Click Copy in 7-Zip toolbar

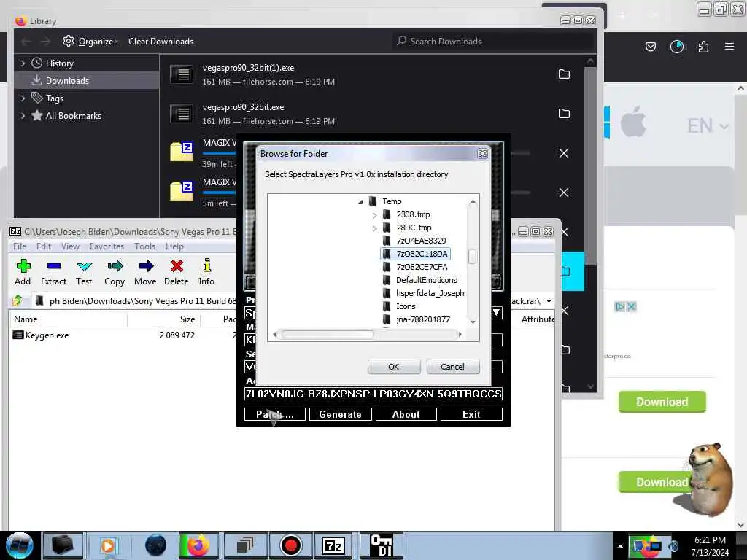[115, 273]
